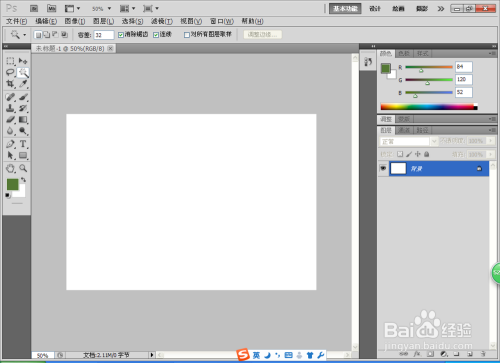
Task: Enable sample all layers checkbox
Action: pyautogui.click(x=187, y=35)
